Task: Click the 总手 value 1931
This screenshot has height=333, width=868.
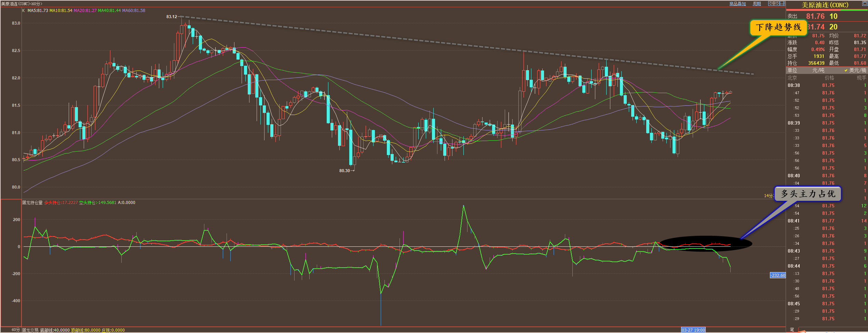Action: click(819, 56)
